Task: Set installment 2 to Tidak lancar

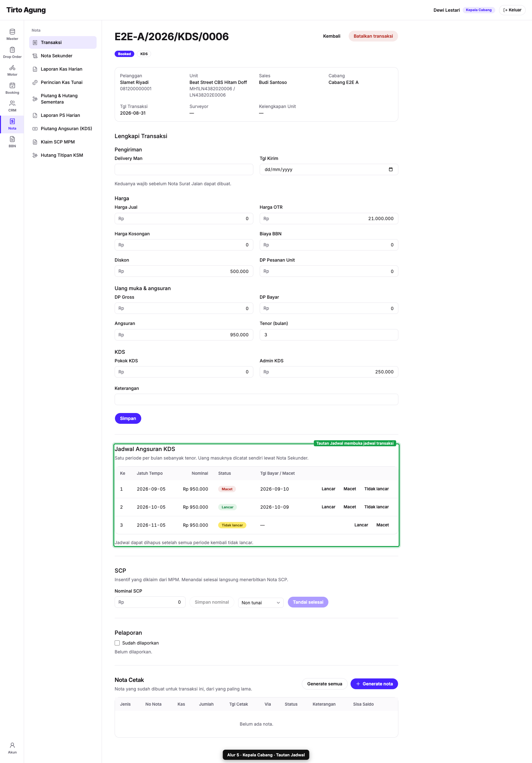Action: pyautogui.click(x=377, y=507)
